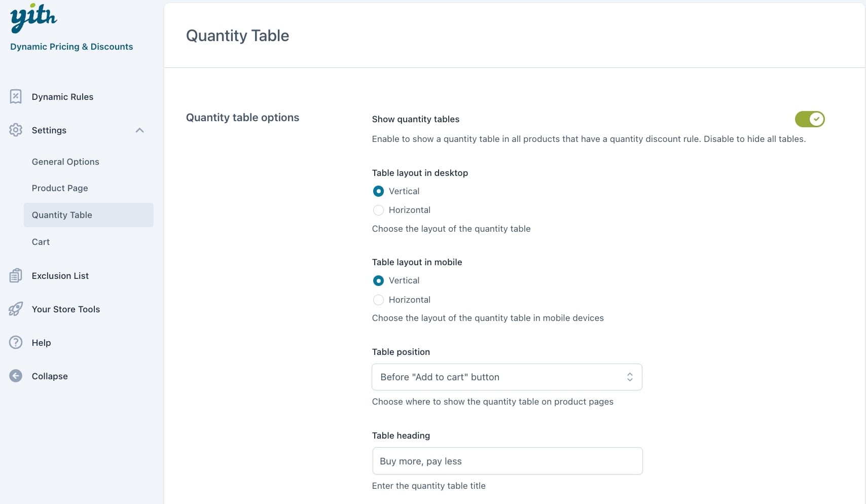
Task: Toggle the Show quantity tables switch
Action: (810, 119)
